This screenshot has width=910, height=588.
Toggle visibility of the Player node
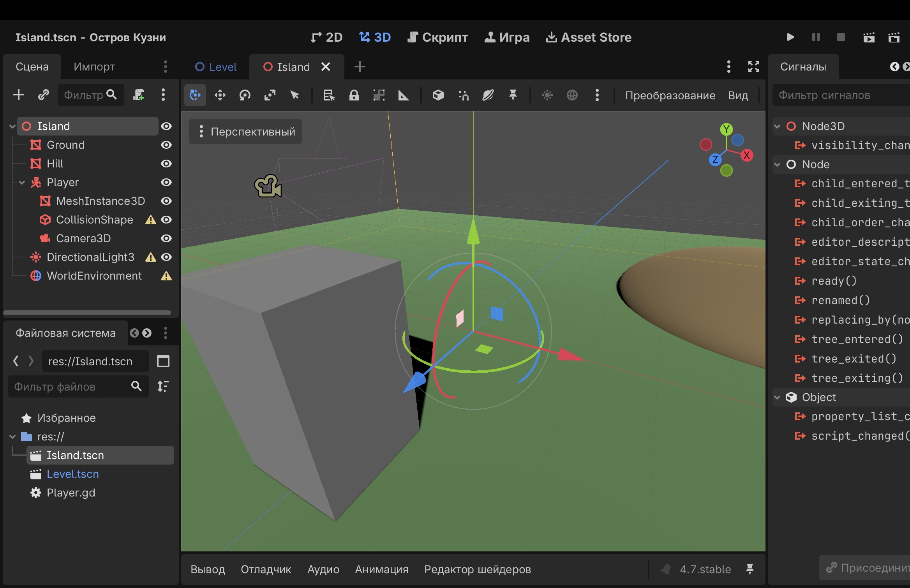coord(166,182)
